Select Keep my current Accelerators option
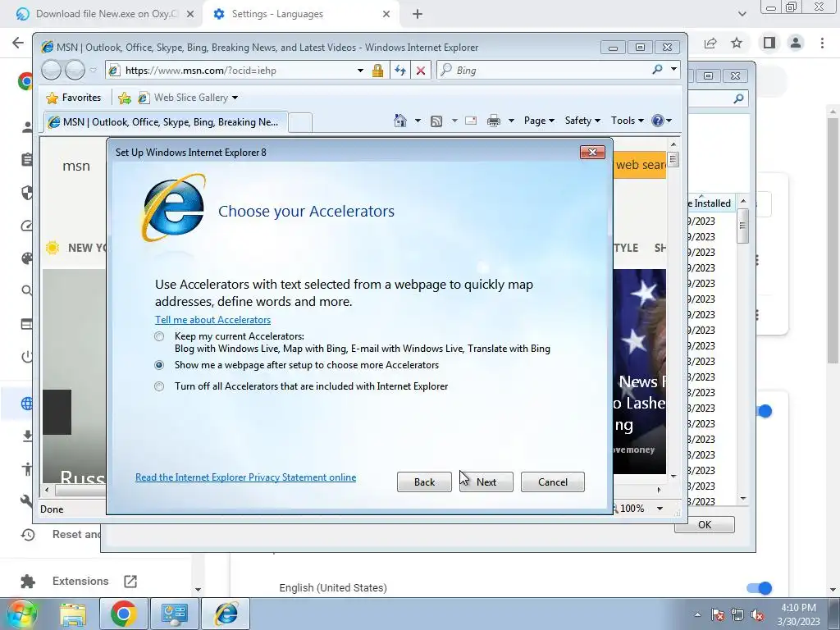 tap(159, 336)
